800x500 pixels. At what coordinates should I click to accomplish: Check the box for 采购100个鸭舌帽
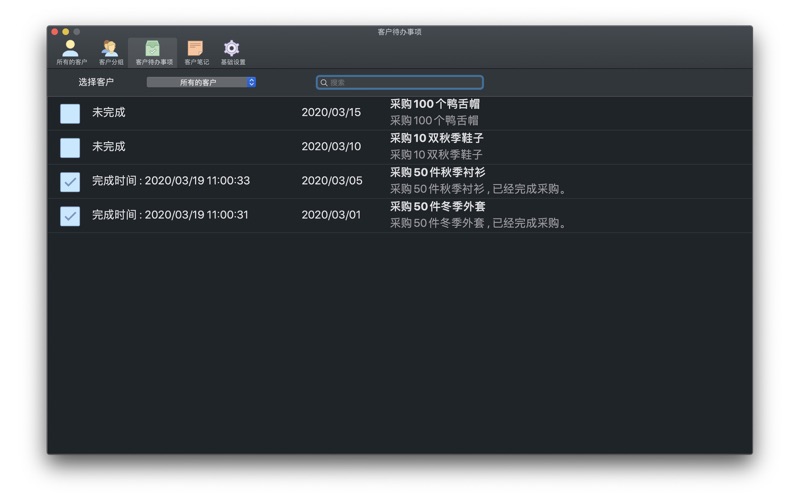[70, 113]
